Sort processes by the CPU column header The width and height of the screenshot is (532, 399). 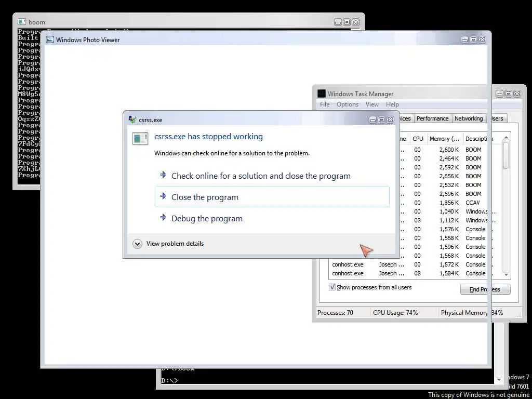[418, 139]
